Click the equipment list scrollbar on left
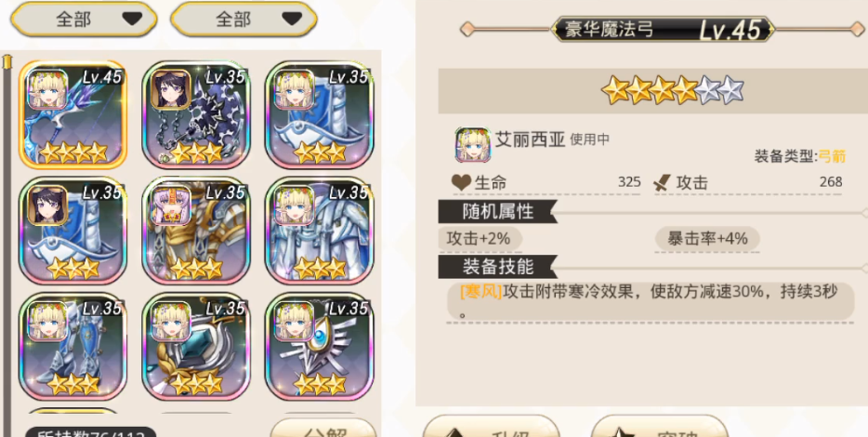 [7, 244]
